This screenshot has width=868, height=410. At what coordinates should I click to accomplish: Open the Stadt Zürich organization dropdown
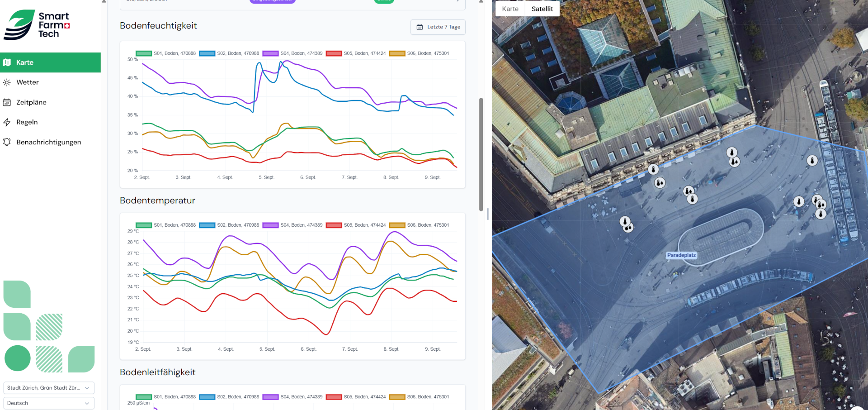(49, 388)
